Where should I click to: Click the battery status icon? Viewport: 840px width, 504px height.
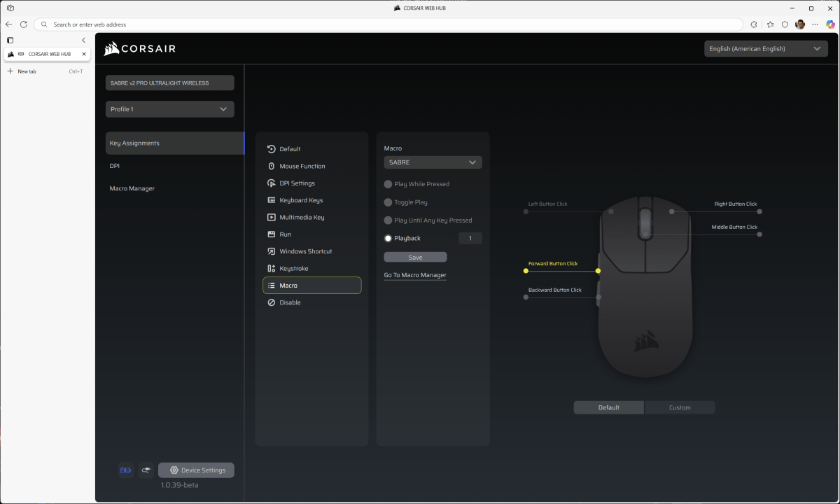click(x=125, y=470)
